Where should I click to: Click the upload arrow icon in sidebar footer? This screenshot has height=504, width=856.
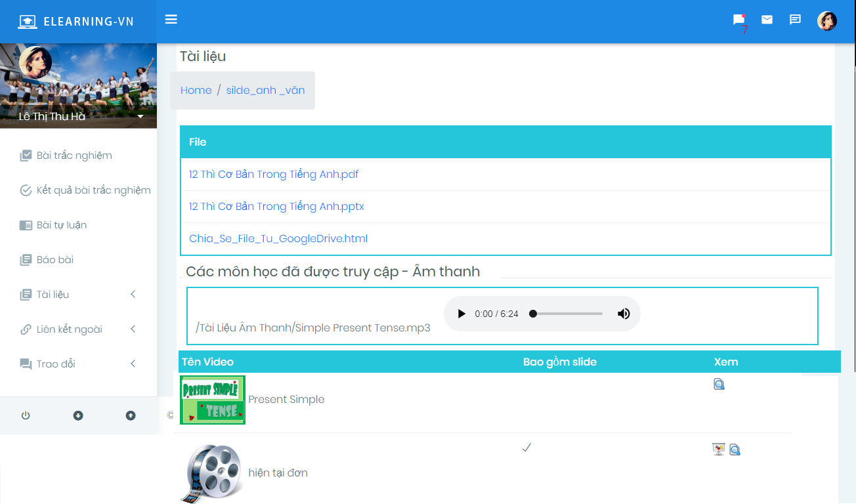pos(131,415)
